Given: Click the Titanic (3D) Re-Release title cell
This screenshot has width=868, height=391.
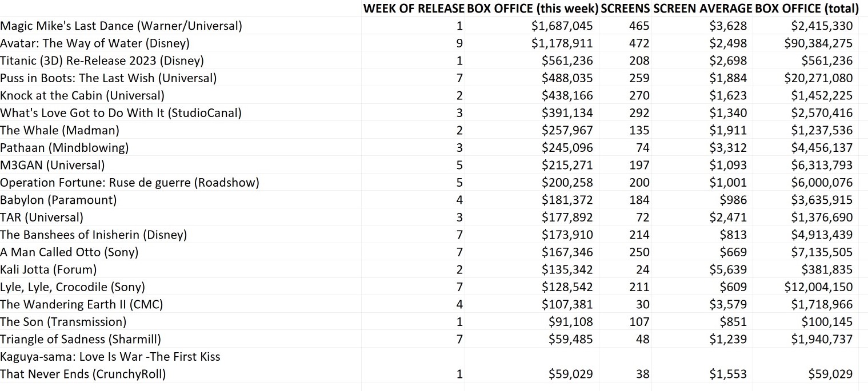Looking at the screenshot, I should click(102, 61).
